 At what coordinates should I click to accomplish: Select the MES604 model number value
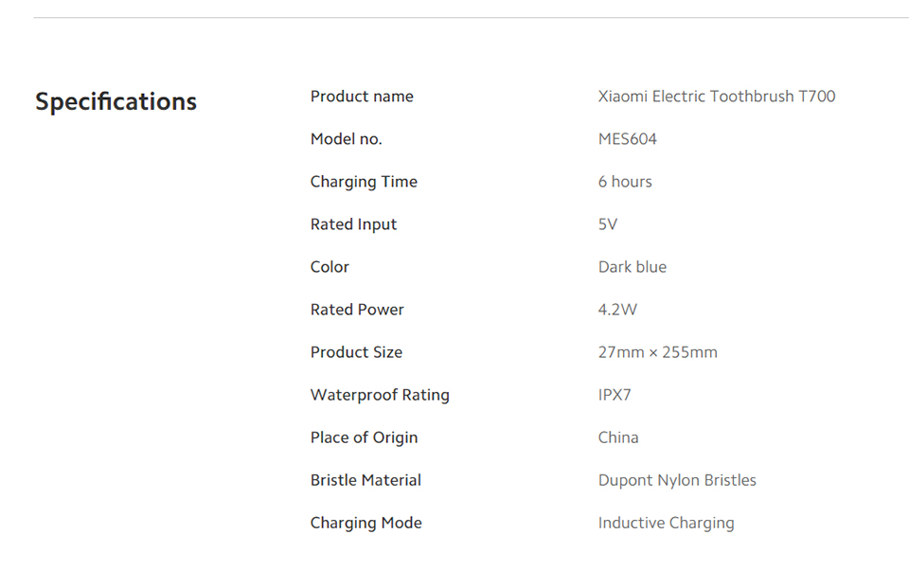click(x=627, y=139)
